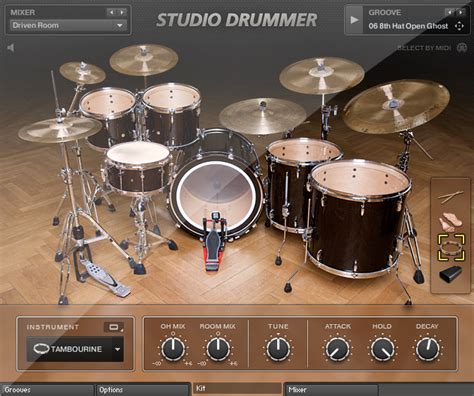Click the 06 8th Hat Open Ghost groove name
The width and height of the screenshot is (474, 396).
click(408, 26)
